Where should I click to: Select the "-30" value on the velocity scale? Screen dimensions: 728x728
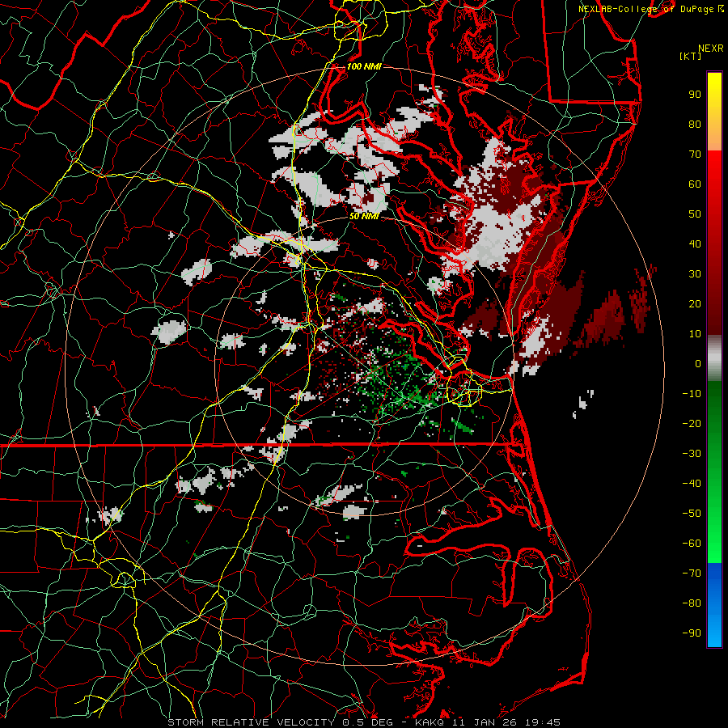point(692,454)
